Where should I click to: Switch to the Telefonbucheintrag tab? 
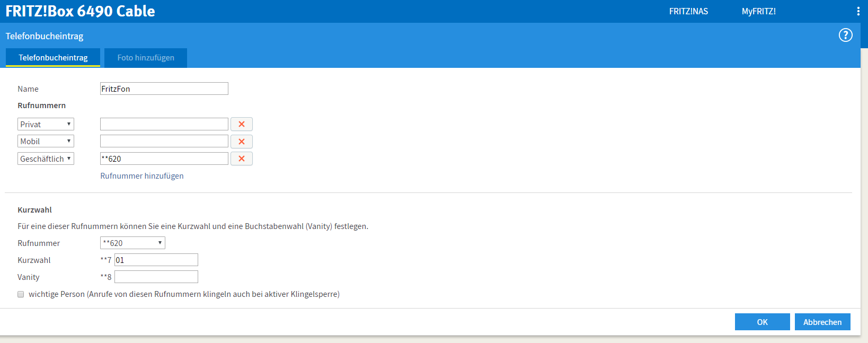(x=53, y=57)
